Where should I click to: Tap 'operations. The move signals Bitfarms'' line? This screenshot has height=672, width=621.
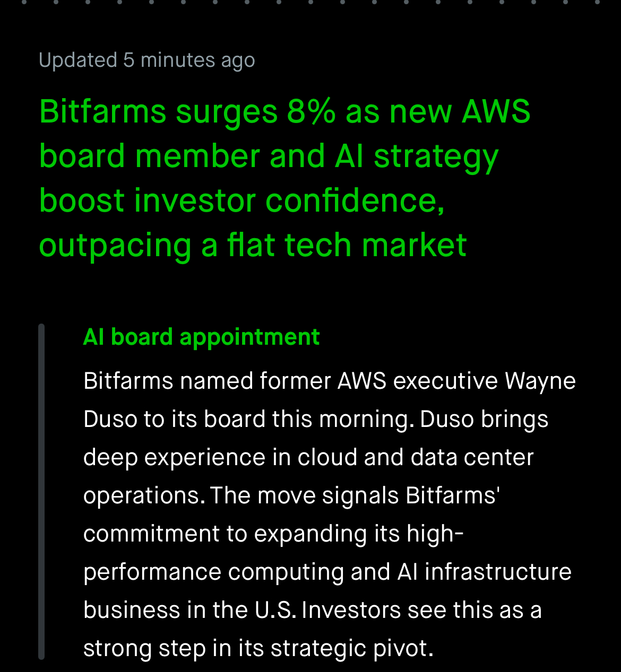(291, 496)
